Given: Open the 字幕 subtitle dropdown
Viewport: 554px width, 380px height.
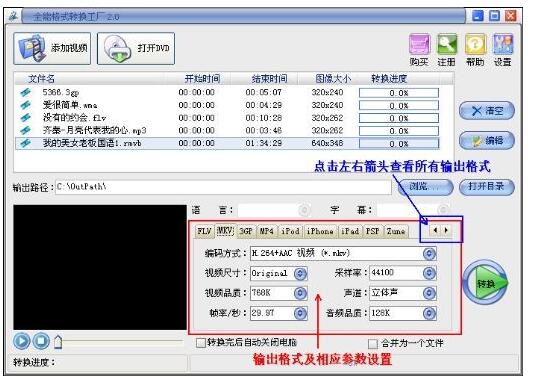Looking at the screenshot, I should (x=443, y=210).
